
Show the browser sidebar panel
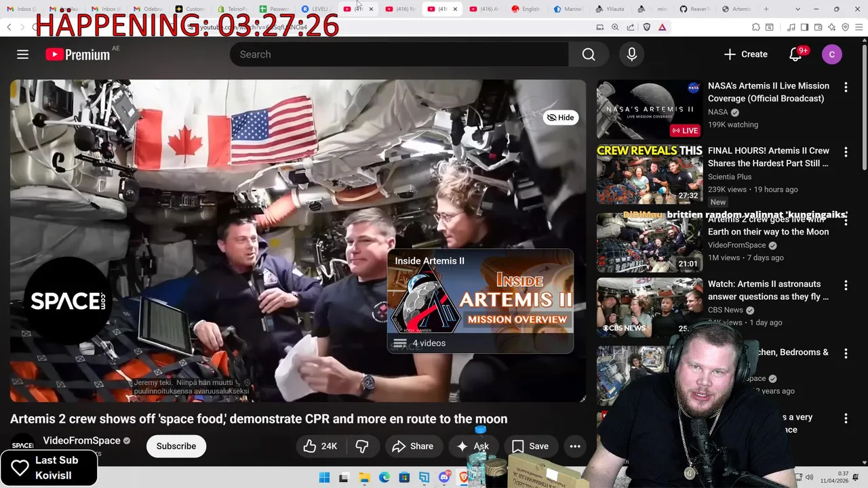pos(804,27)
